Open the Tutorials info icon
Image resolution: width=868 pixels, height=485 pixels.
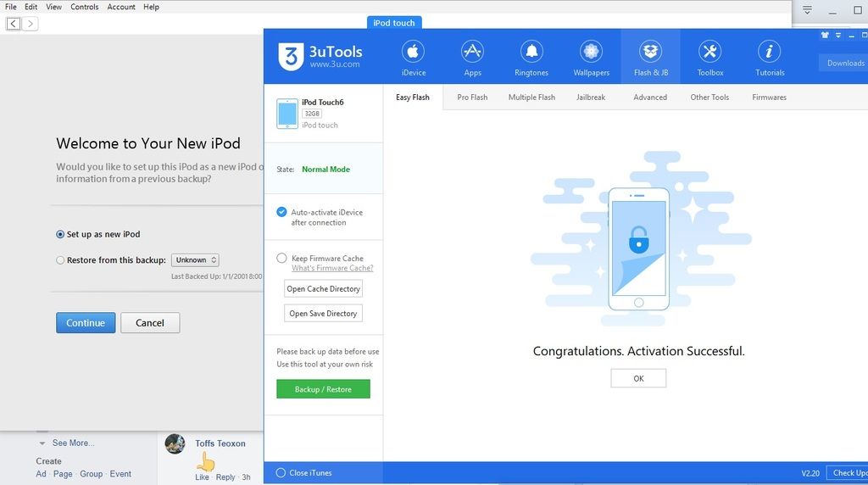pos(769,53)
